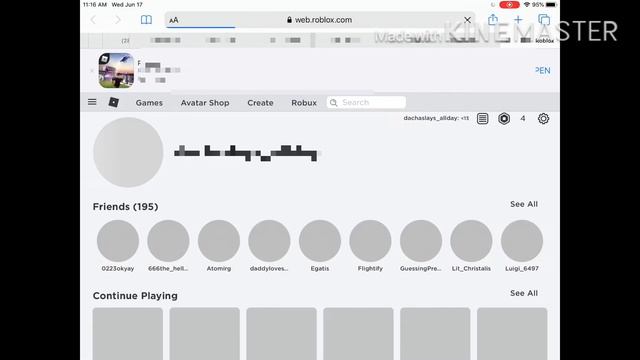Tap the Wi-Fi status icon
The height and width of the screenshot is (360, 640).
[x=527, y=4]
